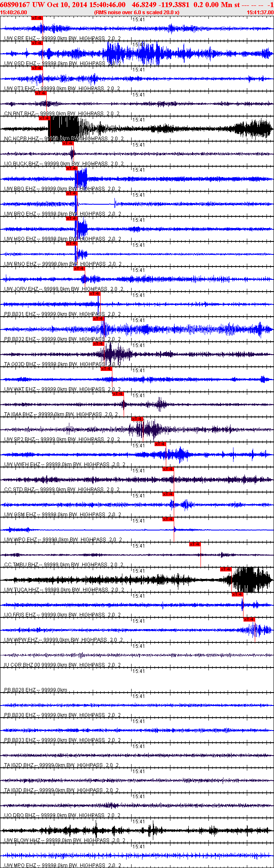The height and width of the screenshot is (868, 274).
Task: Select the arrival flag on CC STD trace
Action: (168, 469)
